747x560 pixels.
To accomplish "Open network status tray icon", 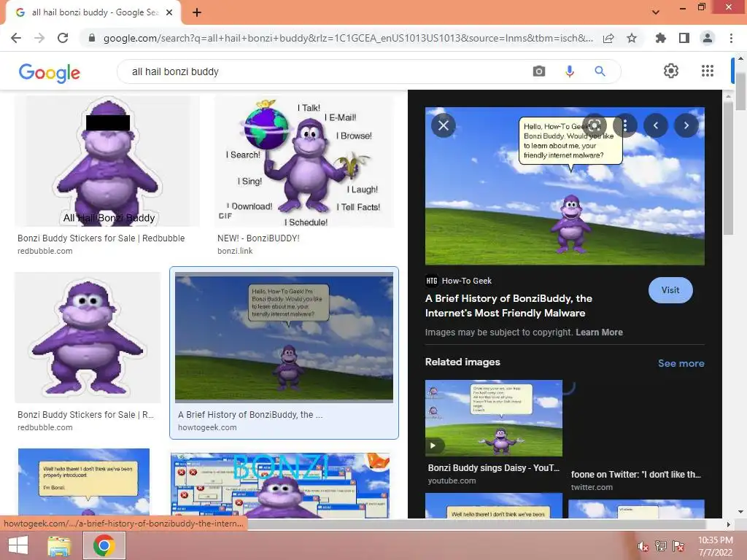I will click(x=661, y=546).
